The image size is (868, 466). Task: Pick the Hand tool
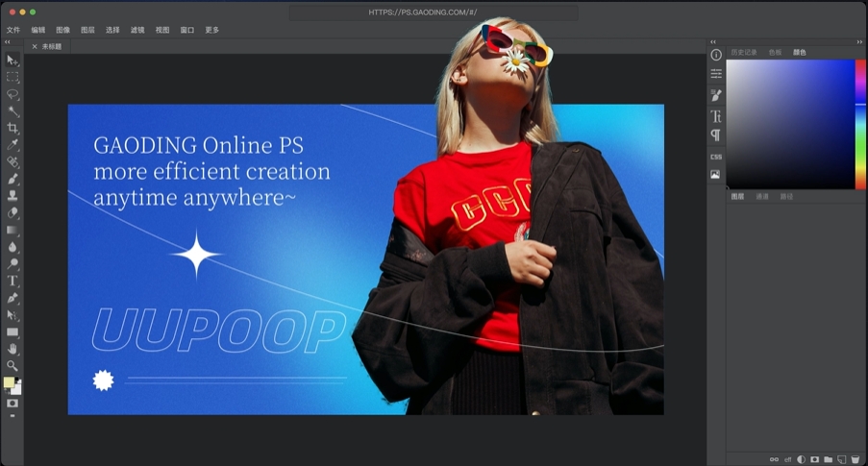coord(12,349)
